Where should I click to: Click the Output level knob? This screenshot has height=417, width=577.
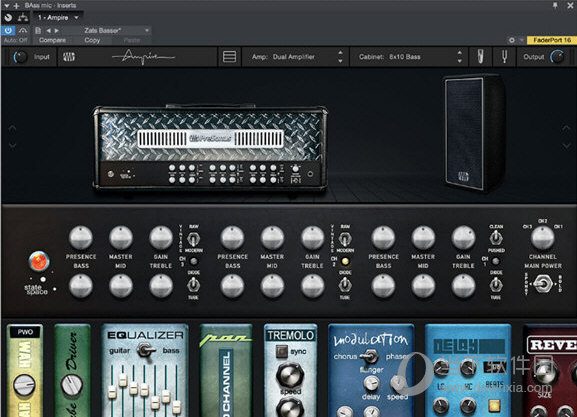click(x=557, y=57)
